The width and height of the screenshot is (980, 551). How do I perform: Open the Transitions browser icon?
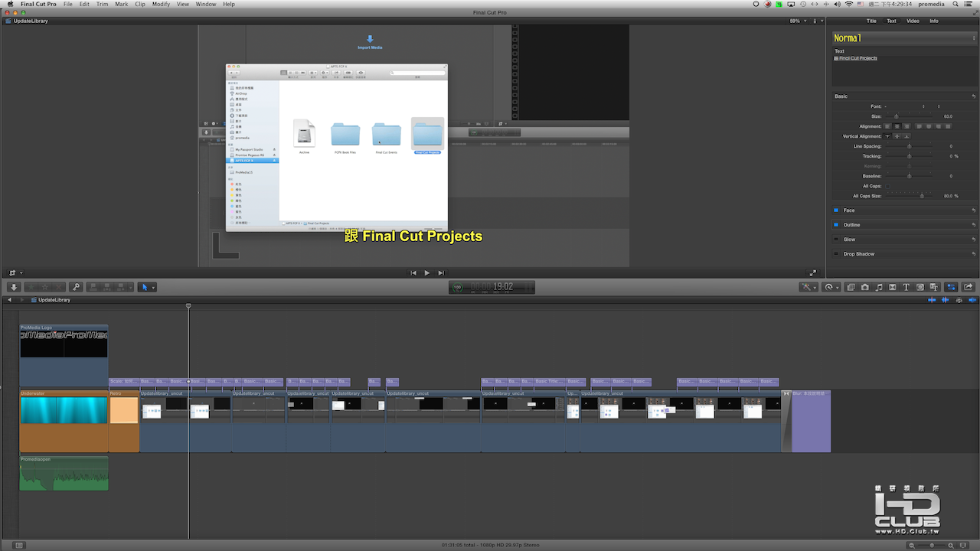click(892, 287)
